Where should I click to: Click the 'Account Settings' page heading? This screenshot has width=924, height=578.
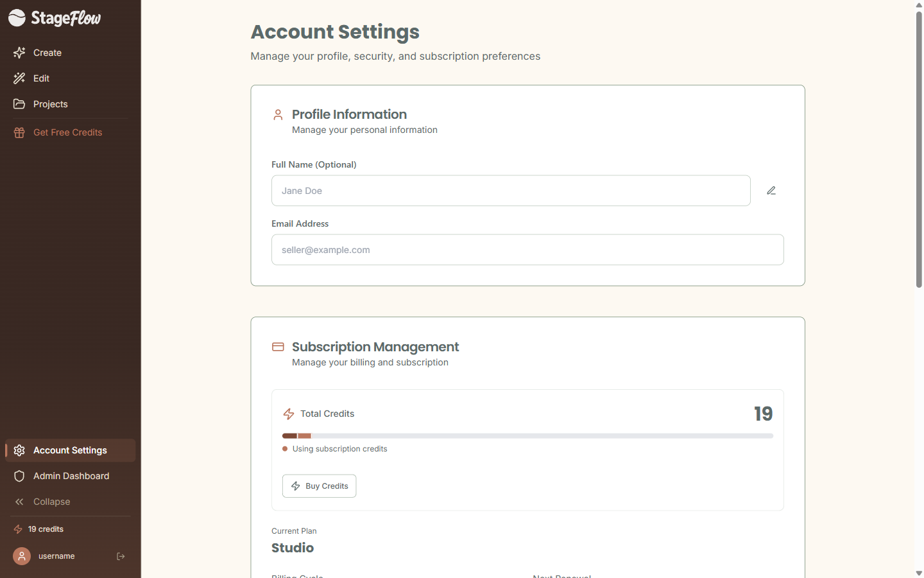335,32
